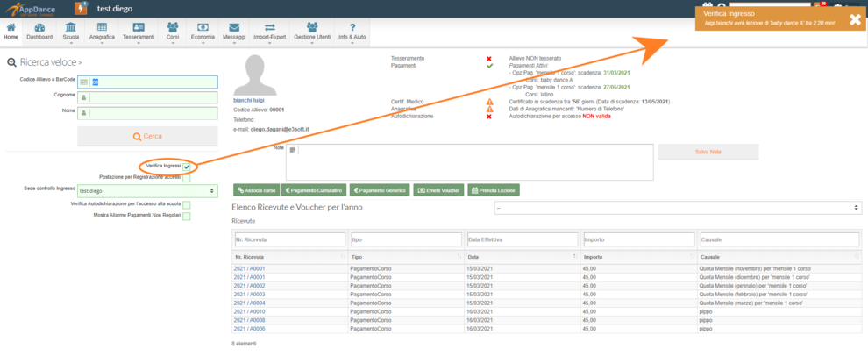
Task: Open the Info & Aiuto menu
Action: [352, 32]
